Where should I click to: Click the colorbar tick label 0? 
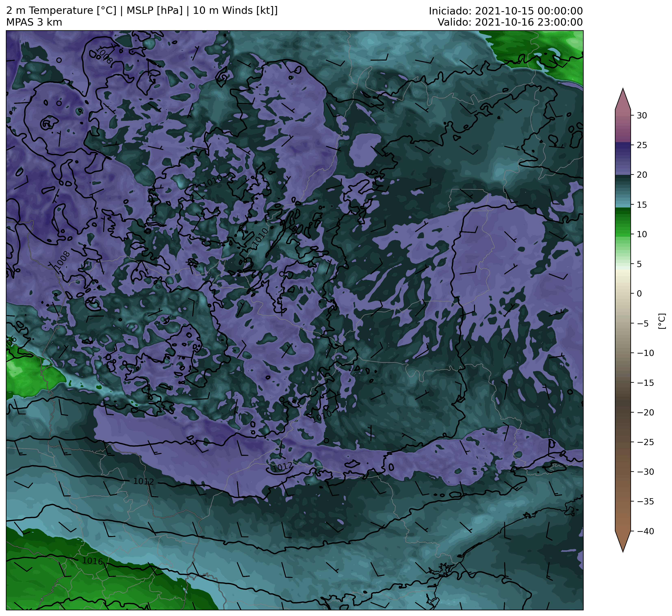pos(639,294)
